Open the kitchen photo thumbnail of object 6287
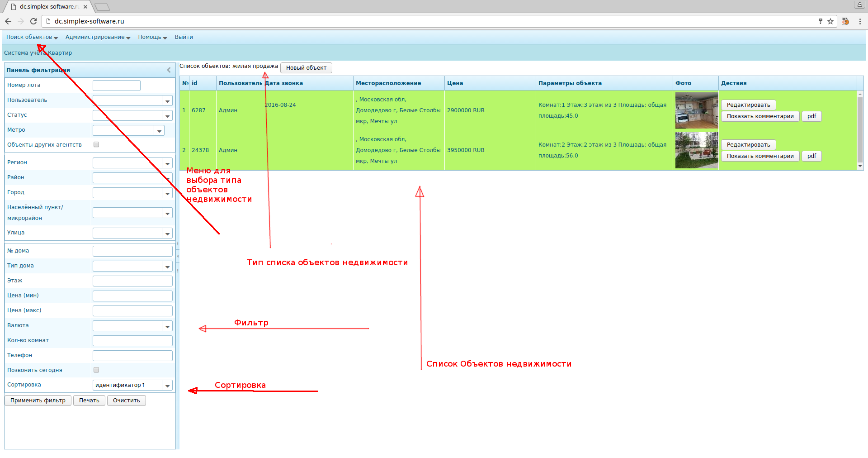 click(696, 110)
